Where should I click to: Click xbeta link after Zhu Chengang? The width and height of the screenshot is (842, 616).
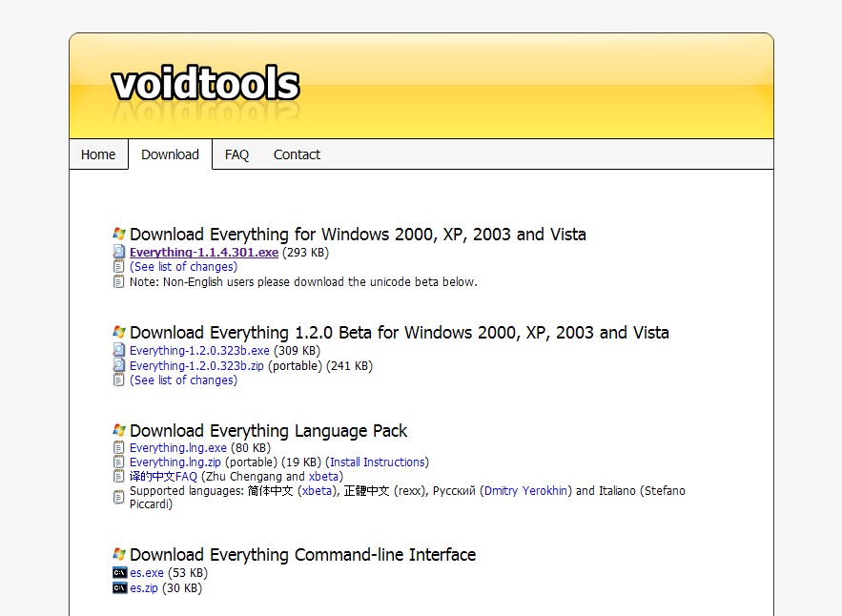point(323,477)
